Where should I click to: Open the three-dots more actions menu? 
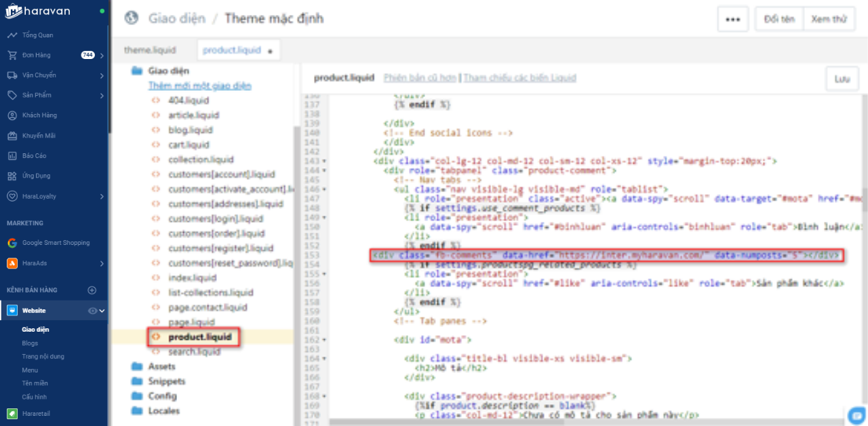click(733, 19)
